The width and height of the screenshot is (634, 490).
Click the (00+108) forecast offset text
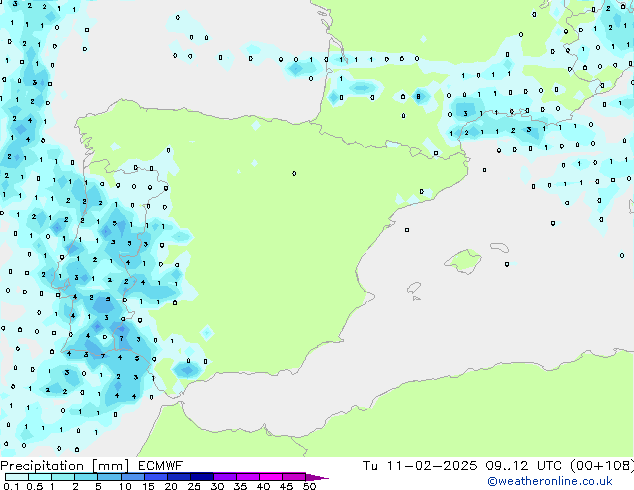click(598, 466)
